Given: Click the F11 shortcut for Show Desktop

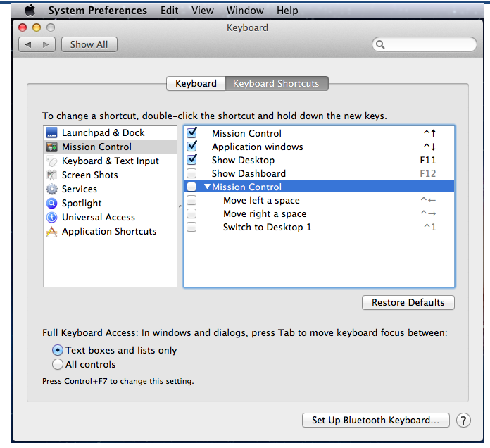Looking at the screenshot, I should coord(428,160).
